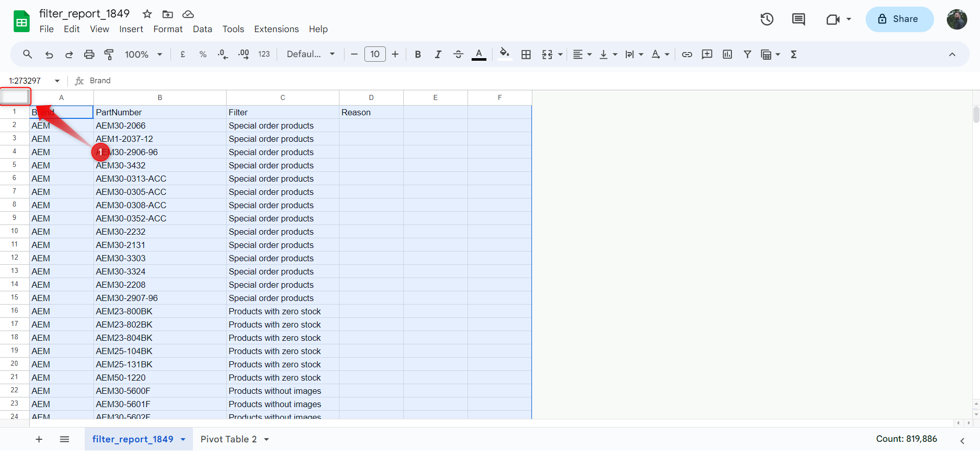This screenshot has width=980, height=451.
Task: Open text wrapping dropdown
Action: 634,54
